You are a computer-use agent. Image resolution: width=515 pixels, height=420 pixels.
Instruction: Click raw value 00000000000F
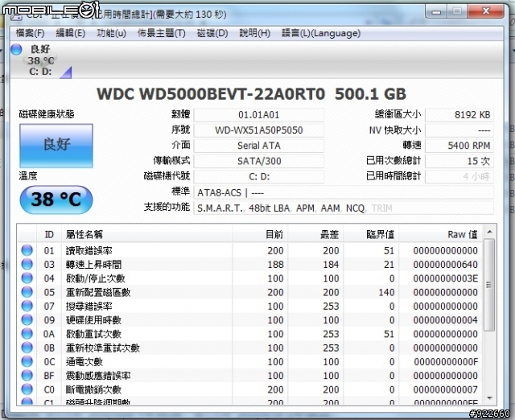pos(446,362)
